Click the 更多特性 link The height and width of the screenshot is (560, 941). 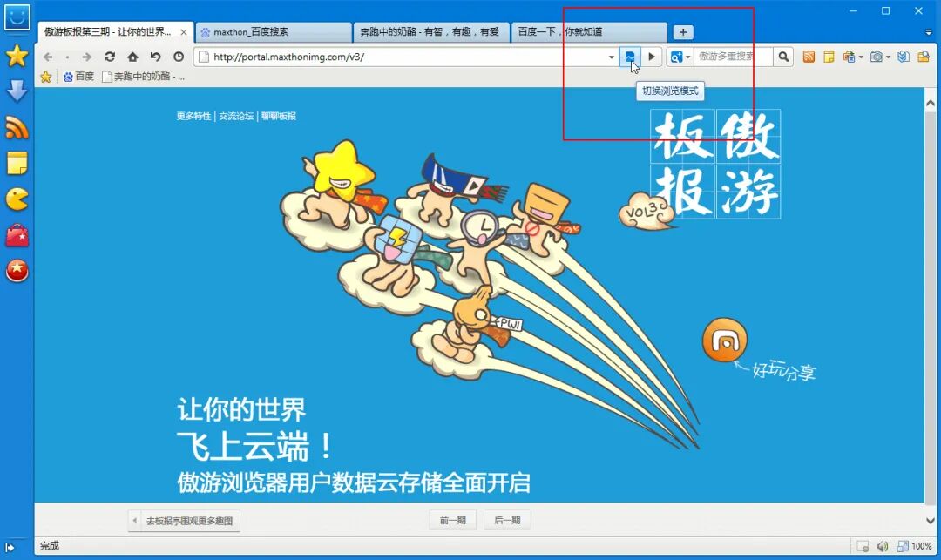pos(193,117)
